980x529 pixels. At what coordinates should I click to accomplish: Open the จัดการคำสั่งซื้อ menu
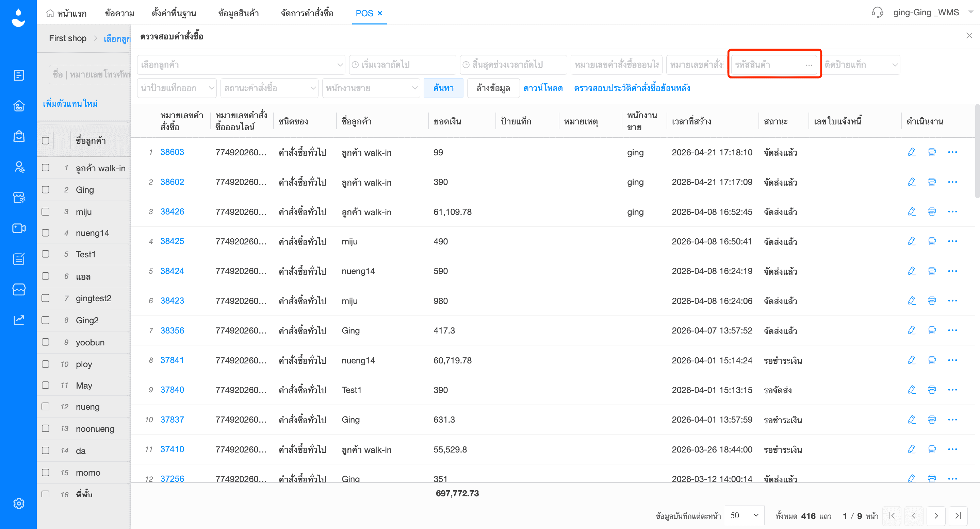pos(307,13)
